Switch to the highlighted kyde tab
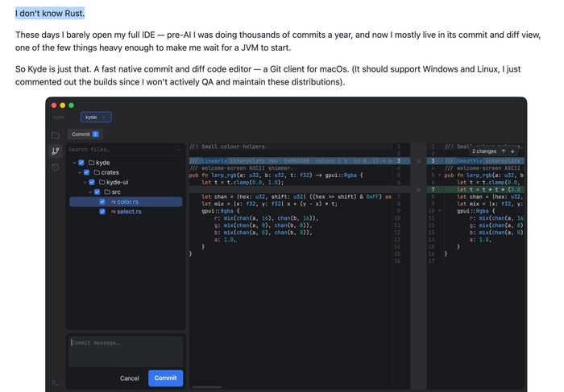This screenshot has width=564, height=392. point(96,118)
